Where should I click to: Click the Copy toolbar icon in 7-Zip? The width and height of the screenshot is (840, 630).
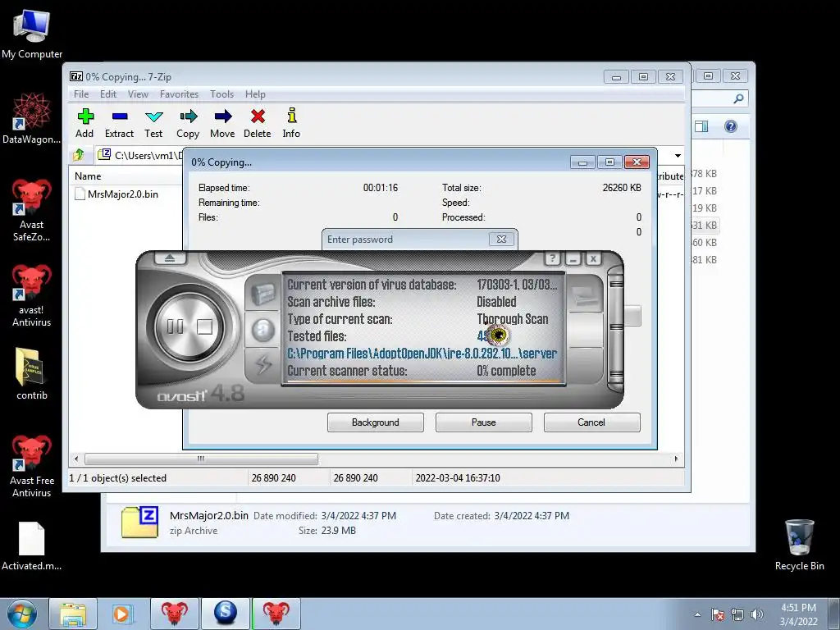click(x=188, y=123)
